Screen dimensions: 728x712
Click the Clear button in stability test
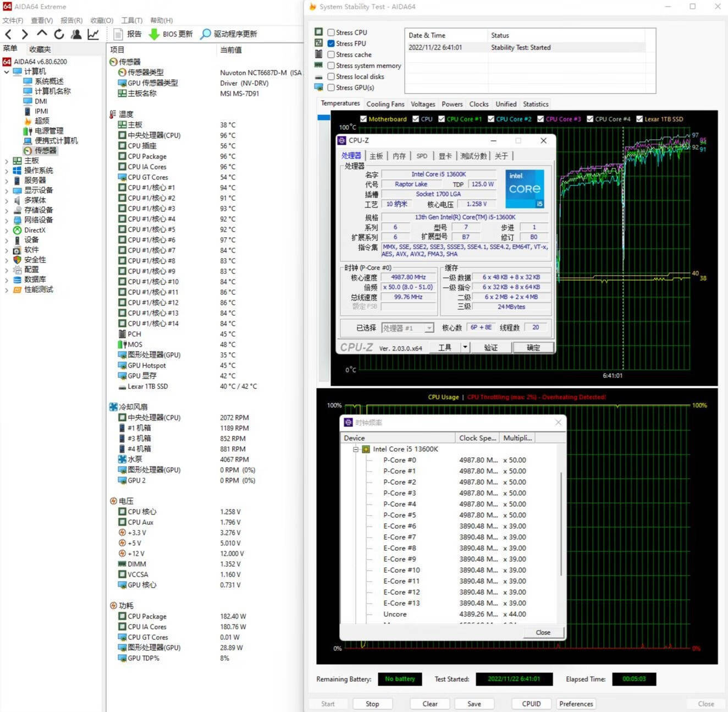[430, 704]
